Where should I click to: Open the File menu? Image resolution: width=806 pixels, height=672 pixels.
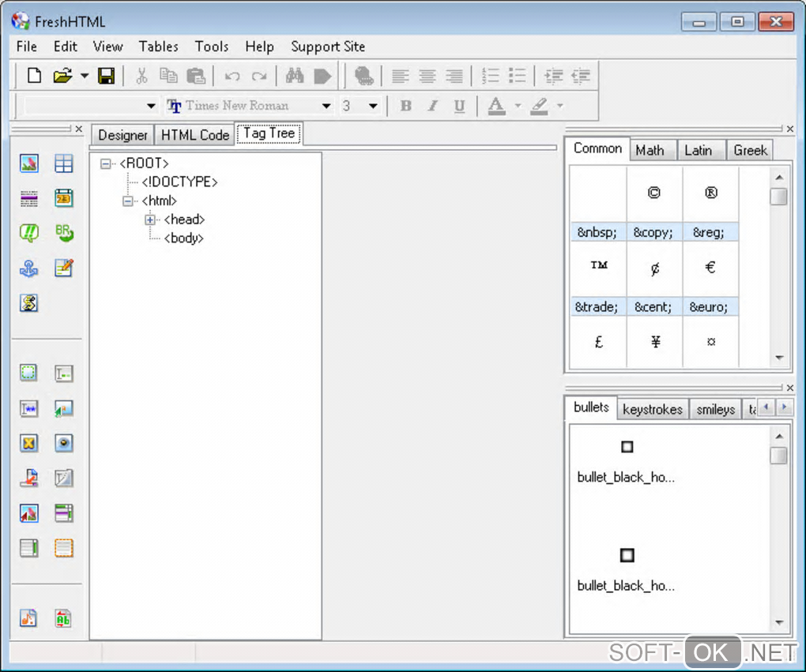(26, 47)
